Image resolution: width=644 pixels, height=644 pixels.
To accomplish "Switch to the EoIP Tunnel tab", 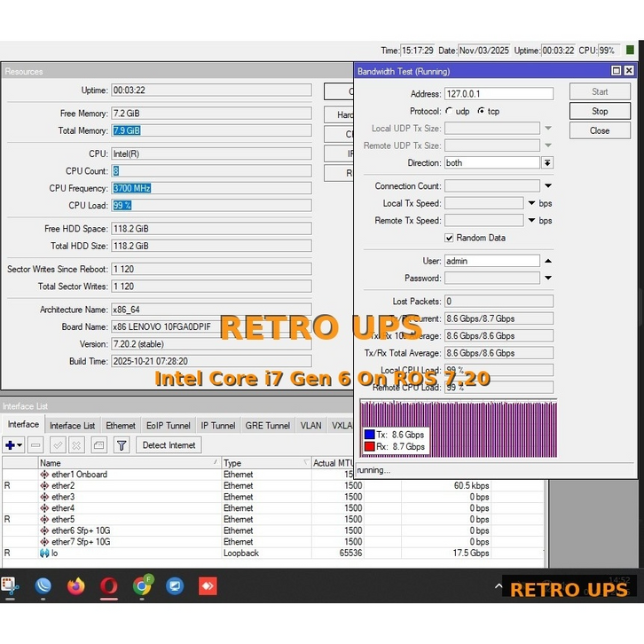I will click(167, 426).
